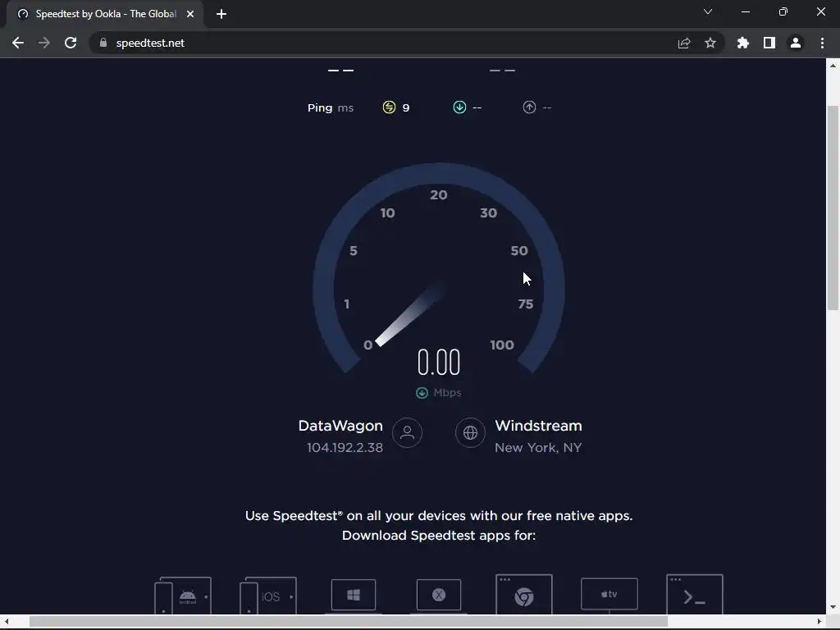Open the Chrome profile avatar
Image resolution: width=840 pixels, height=630 pixels.
(796, 43)
